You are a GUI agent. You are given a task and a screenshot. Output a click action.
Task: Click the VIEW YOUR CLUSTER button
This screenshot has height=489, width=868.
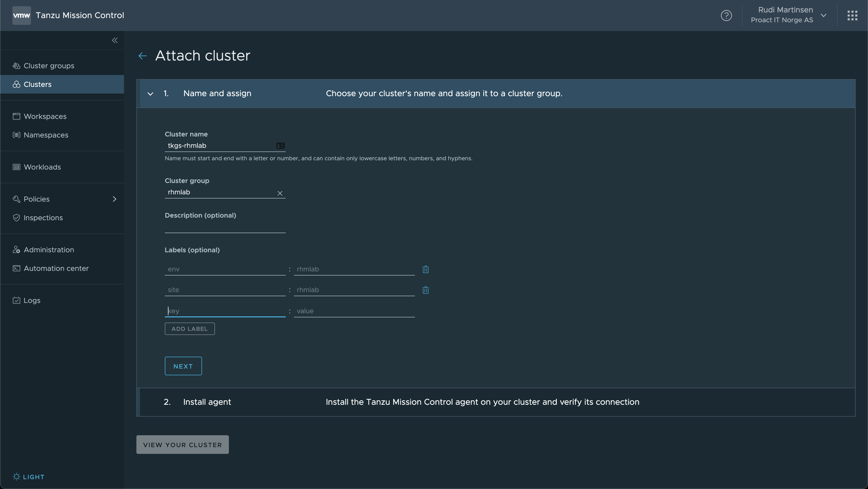(182, 445)
